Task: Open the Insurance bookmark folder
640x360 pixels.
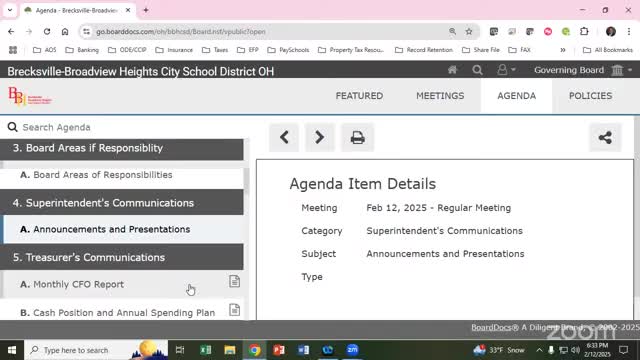Action: pos(174,50)
